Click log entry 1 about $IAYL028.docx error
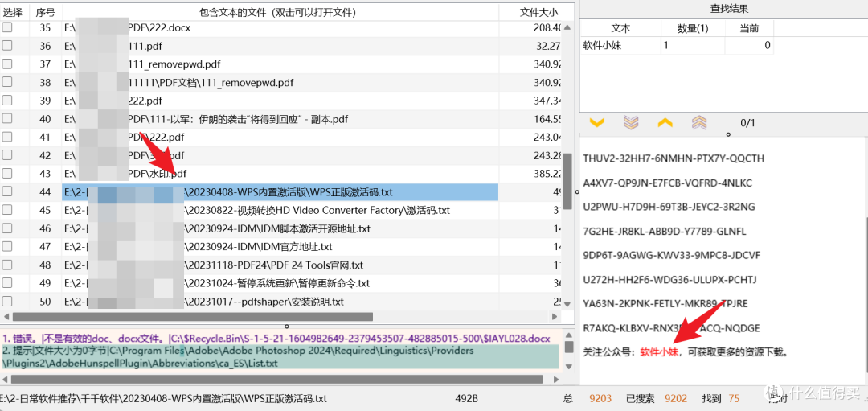Image resolution: width=868 pixels, height=411 pixels. click(x=276, y=339)
